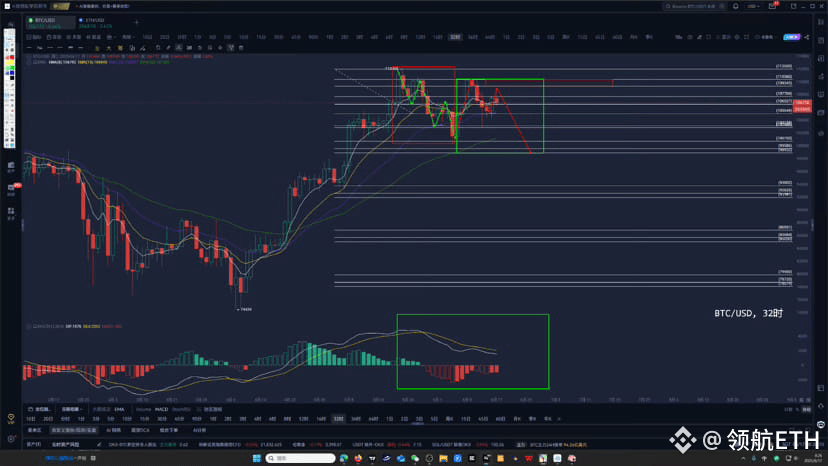The image size is (828, 466).
Task: Select 1日 in the top timeframe bar
Action: click(x=506, y=37)
